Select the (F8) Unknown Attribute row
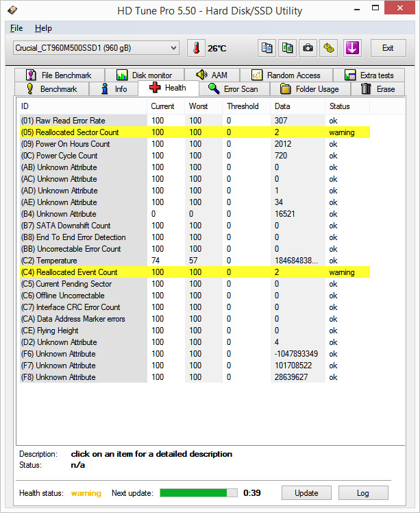The image size is (420, 513). (195, 377)
